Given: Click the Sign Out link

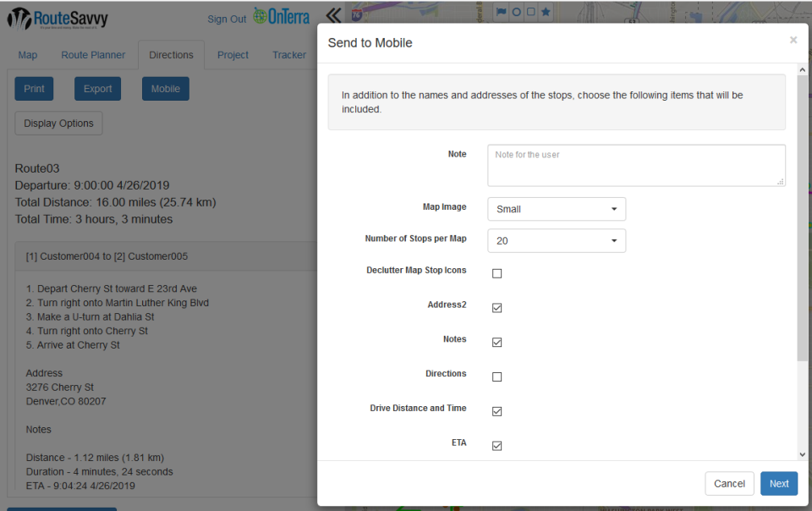Looking at the screenshot, I should click(226, 18).
